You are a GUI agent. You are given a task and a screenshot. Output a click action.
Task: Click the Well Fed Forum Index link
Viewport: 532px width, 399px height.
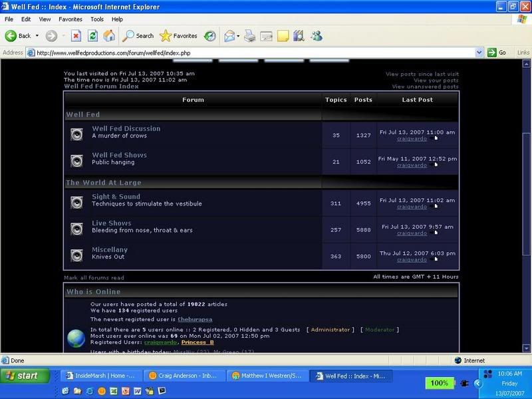pos(101,86)
